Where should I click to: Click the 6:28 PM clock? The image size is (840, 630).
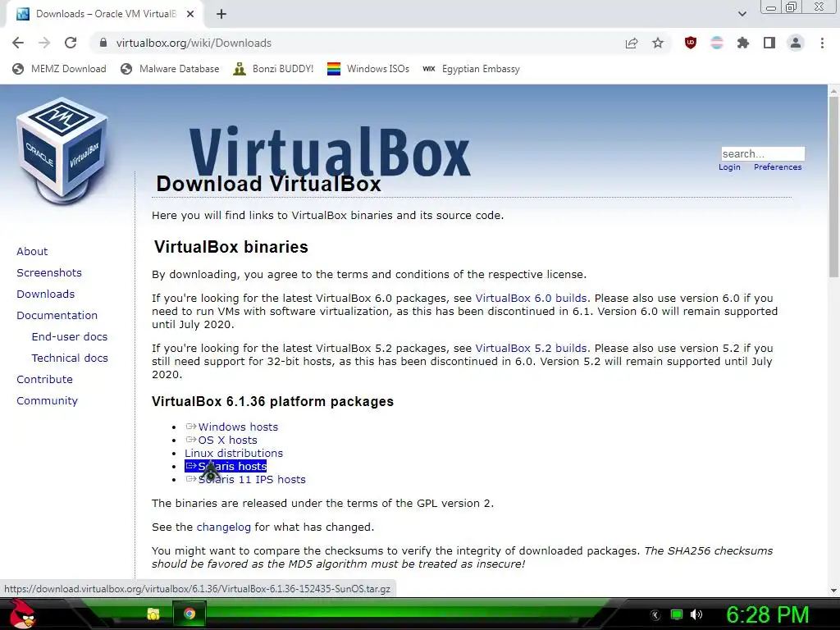[768, 614]
